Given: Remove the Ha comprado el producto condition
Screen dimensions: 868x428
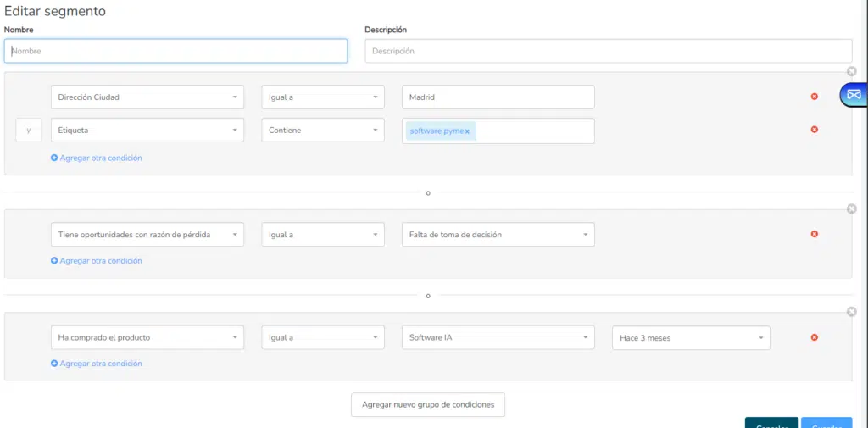Looking at the screenshot, I should click(814, 338).
